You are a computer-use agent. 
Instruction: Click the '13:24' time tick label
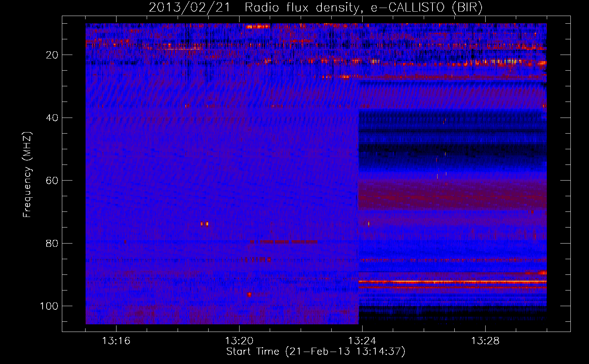(x=362, y=341)
